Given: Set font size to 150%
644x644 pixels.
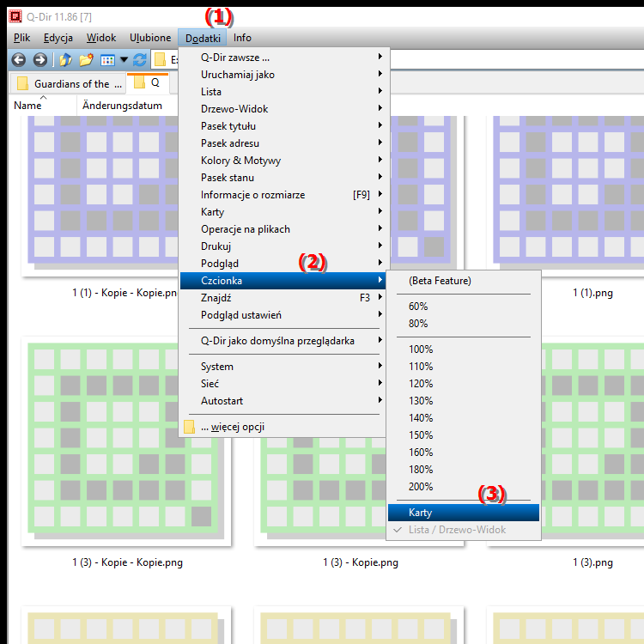Looking at the screenshot, I should coord(464,435).
